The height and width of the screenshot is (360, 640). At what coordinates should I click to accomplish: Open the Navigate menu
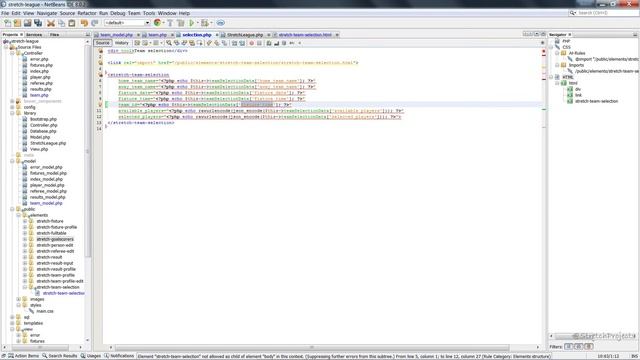(x=47, y=13)
